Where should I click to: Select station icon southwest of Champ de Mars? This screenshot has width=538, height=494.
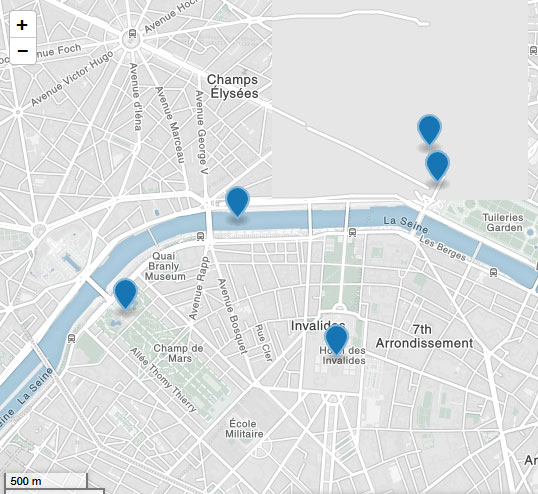(71, 338)
